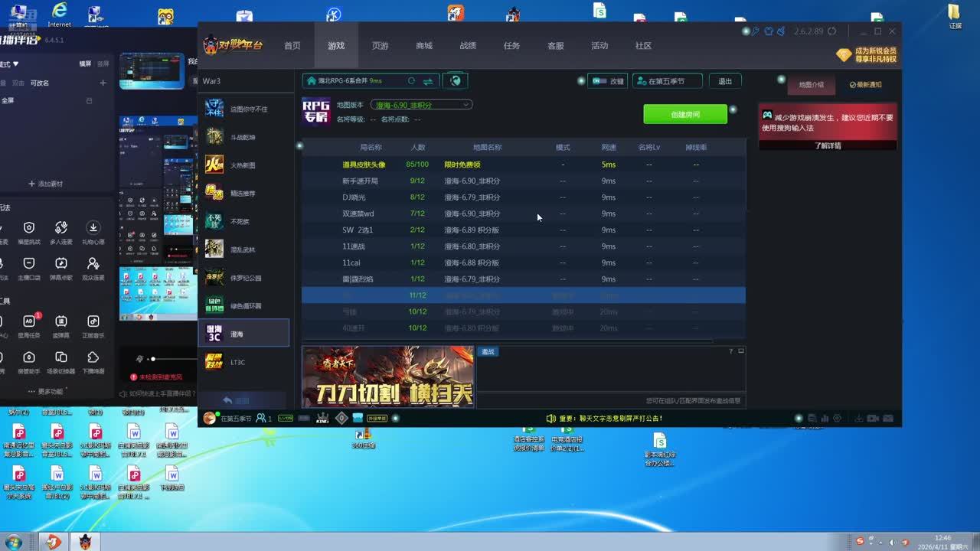Refresh the 湖北RPG-6 server connection
This screenshot has width=980, height=551.
click(x=411, y=80)
